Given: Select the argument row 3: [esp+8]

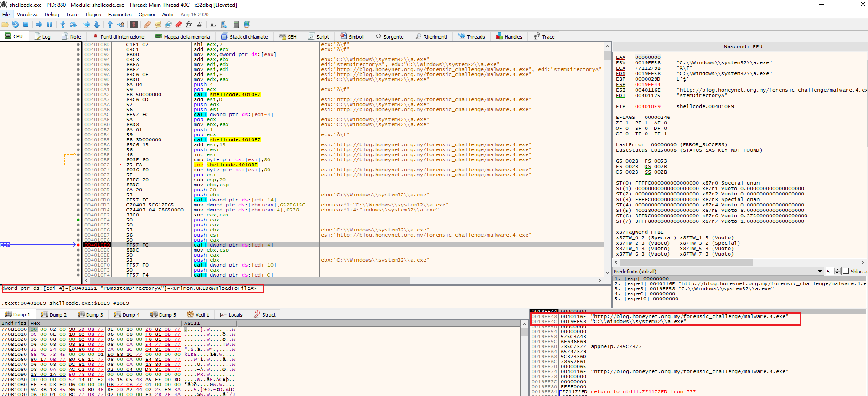Looking at the screenshot, I should click(739, 289).
